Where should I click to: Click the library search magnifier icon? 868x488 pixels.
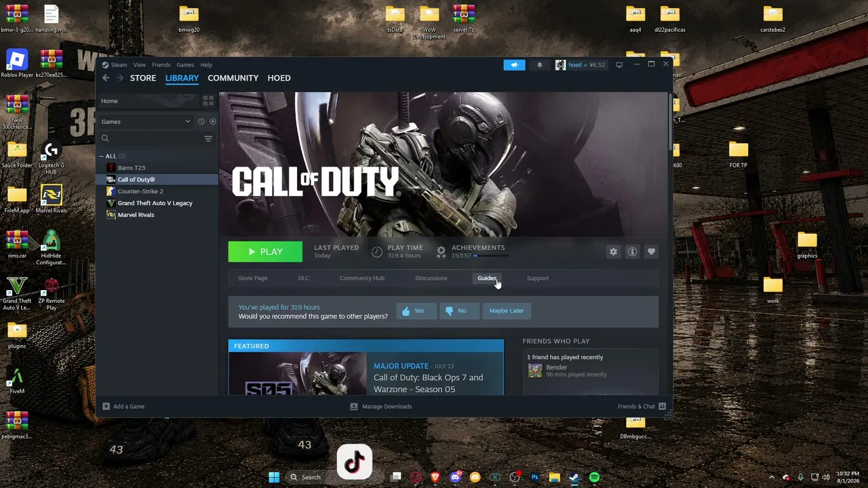click(105, 139)
